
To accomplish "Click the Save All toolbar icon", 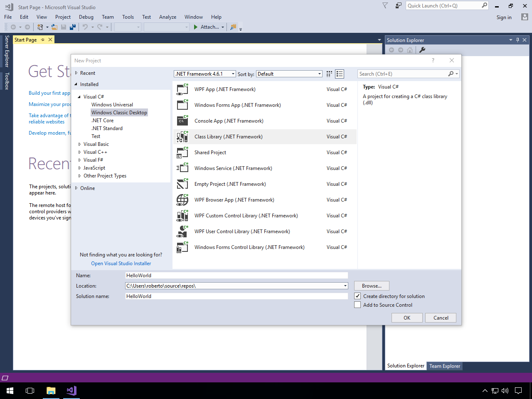I will 73,27.
